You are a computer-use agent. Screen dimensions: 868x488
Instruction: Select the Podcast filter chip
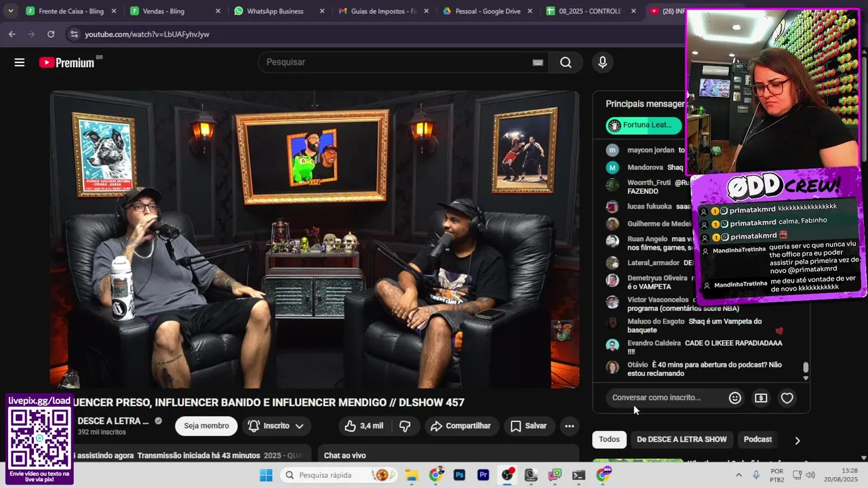coord(757,439)
